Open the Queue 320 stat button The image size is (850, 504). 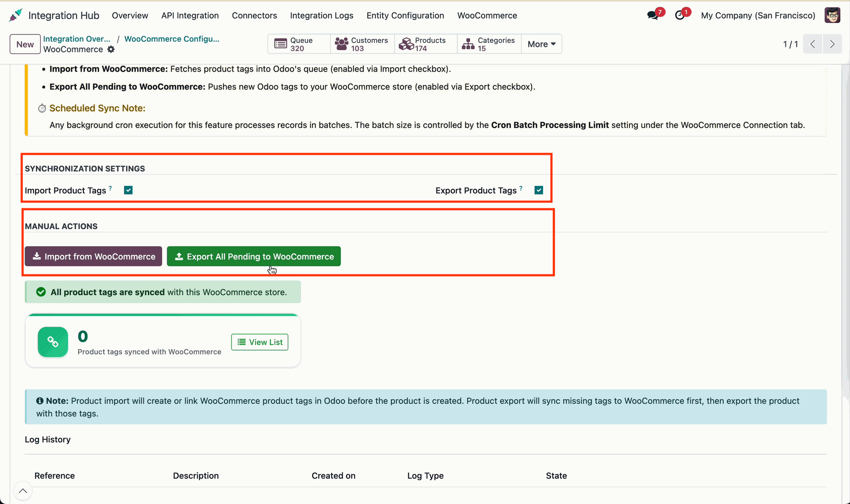click(x=299, y=44)
